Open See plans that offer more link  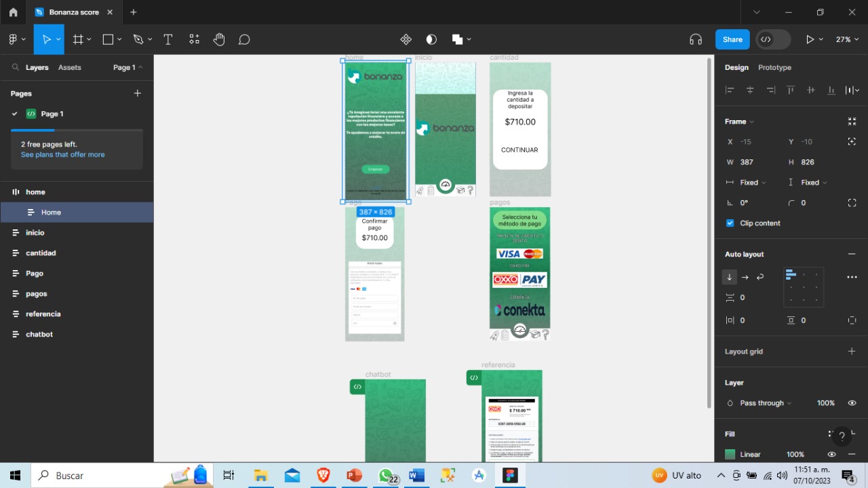coord(62,155)
